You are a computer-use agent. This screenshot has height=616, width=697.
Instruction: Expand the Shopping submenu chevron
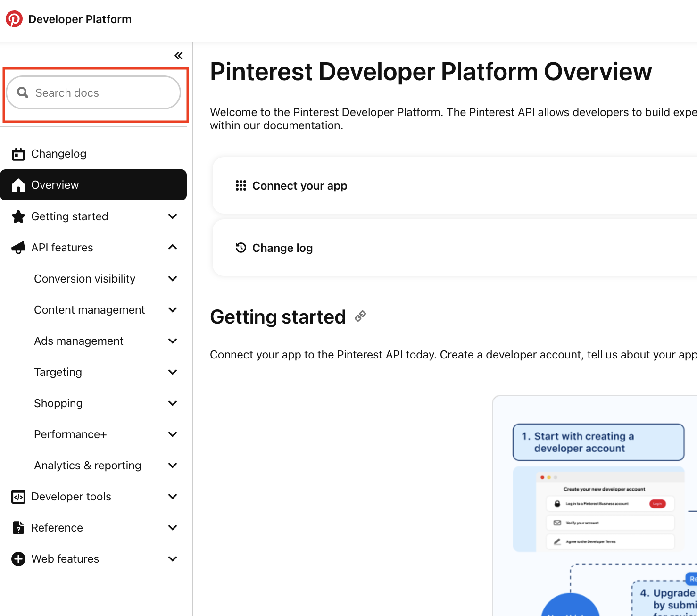173,403
